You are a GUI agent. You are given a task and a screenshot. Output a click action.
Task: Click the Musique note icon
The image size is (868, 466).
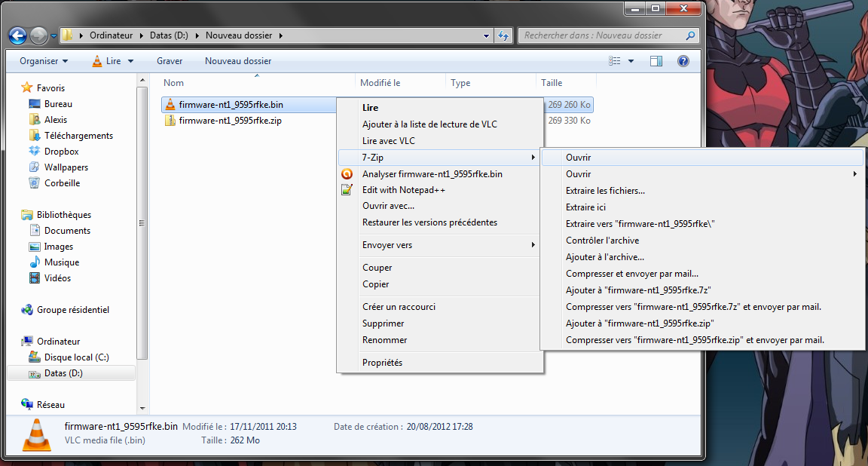click(x=35, y=262)
